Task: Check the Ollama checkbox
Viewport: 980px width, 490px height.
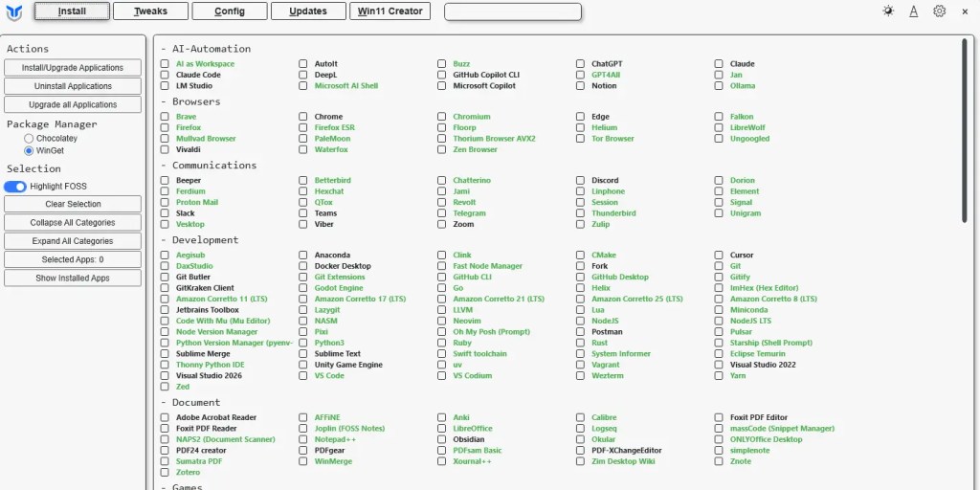Action: tap(719, 85)
